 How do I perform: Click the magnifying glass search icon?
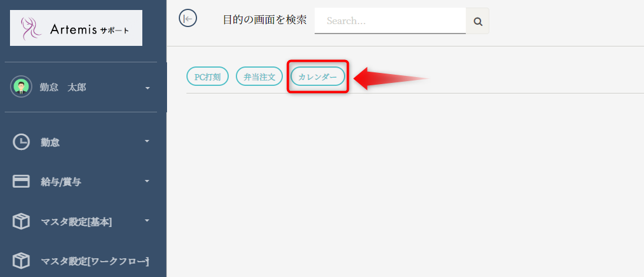[478, 21]
